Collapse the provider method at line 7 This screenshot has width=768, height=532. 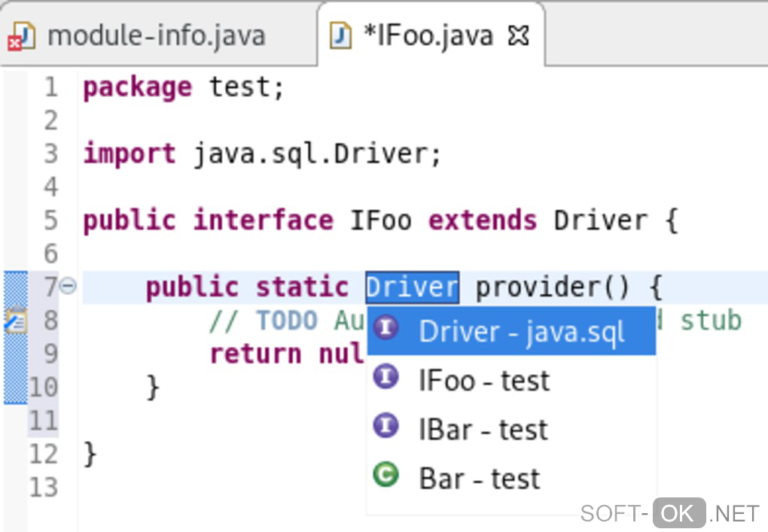point(68,286)
